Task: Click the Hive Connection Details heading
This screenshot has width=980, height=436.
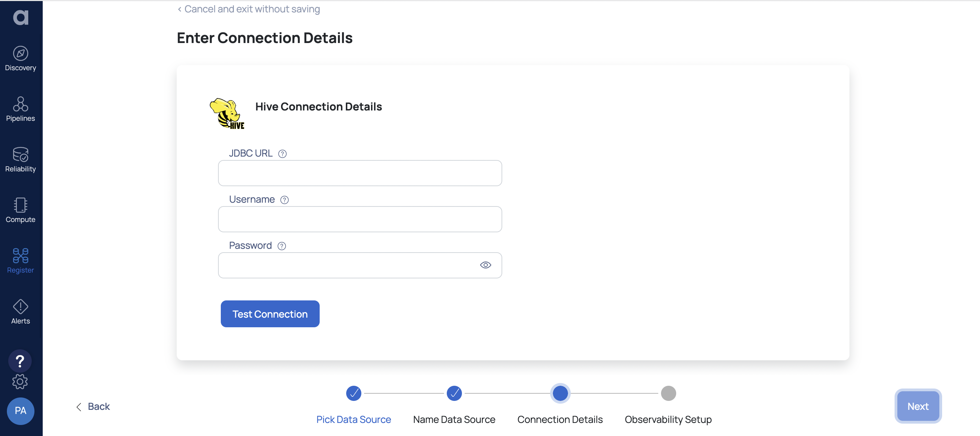Action: [x=318, y=106]
